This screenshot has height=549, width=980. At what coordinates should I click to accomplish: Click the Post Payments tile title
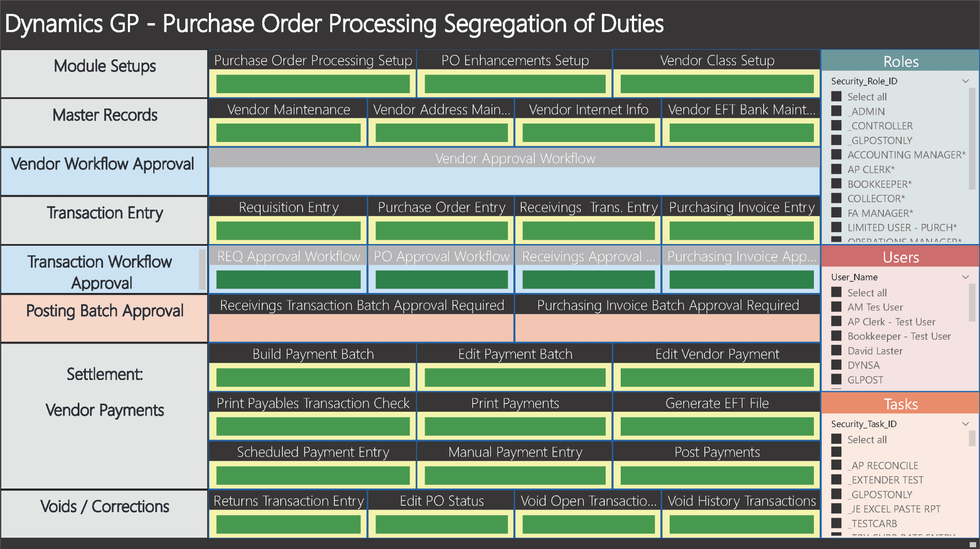tap(717, 452)
